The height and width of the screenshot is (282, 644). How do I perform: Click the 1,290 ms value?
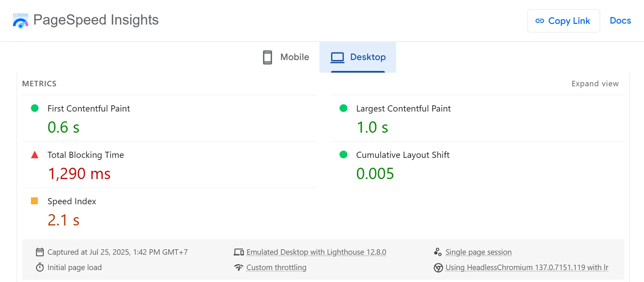click(79, 174)
